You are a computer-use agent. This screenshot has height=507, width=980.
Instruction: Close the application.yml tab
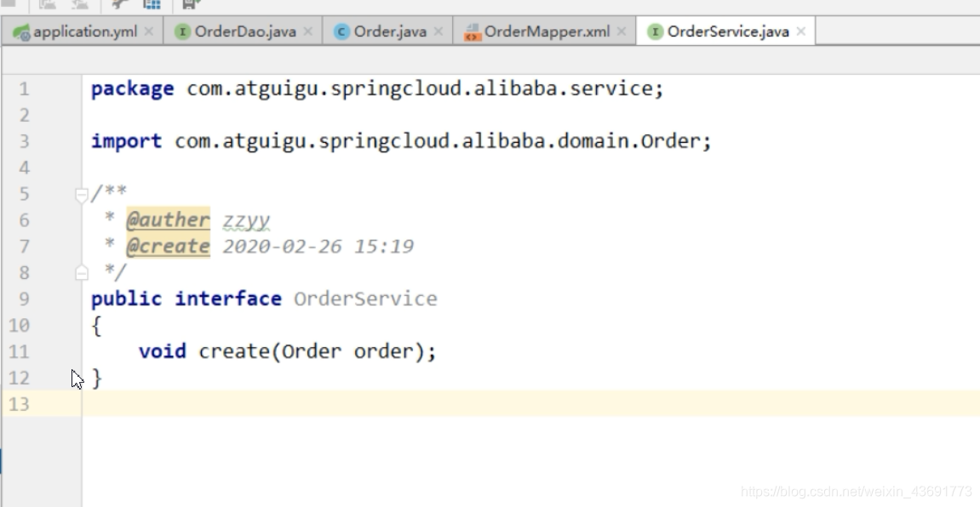click(149, 31)
